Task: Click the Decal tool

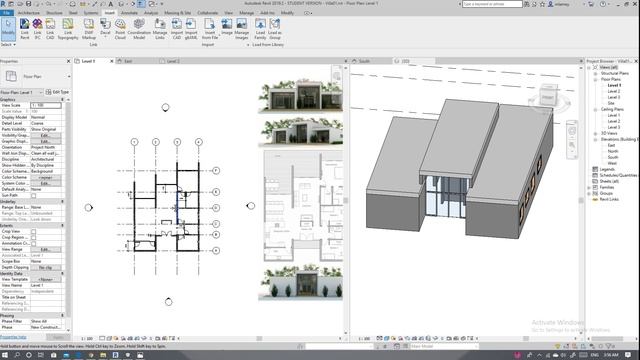Action: tap(105, 29)
